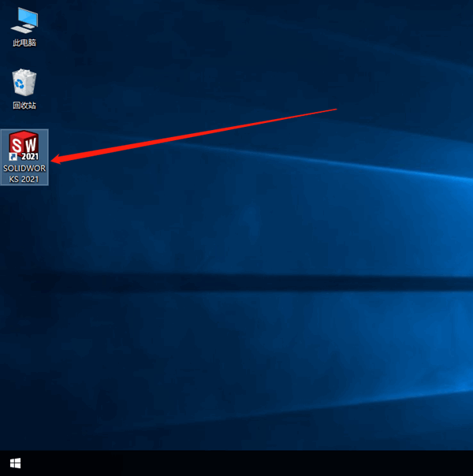Screen dimensions: 473x476
Task: Click the 此电脑 text label
Action: click(24, 43)
